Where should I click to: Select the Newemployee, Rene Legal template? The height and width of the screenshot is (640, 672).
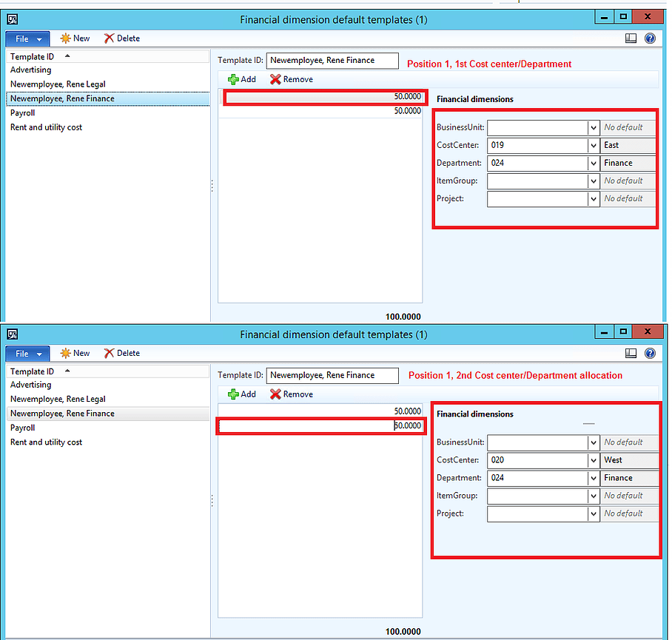click(x=56, y=84)
